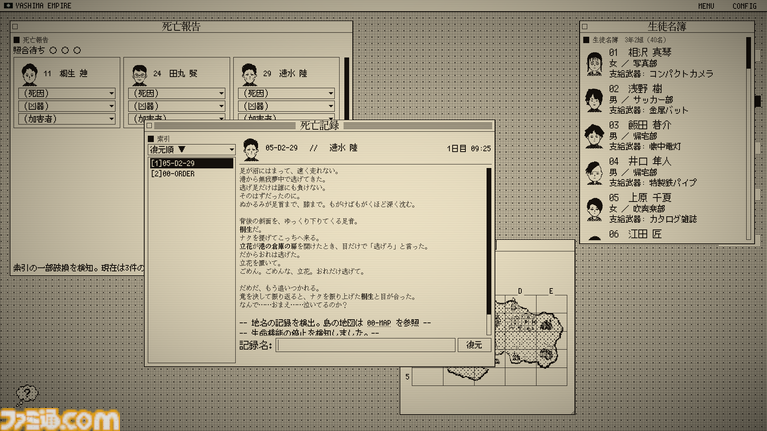Click student name 相沢 真琴 in the roster
767x431 pixels.
[x=650, y=52]
